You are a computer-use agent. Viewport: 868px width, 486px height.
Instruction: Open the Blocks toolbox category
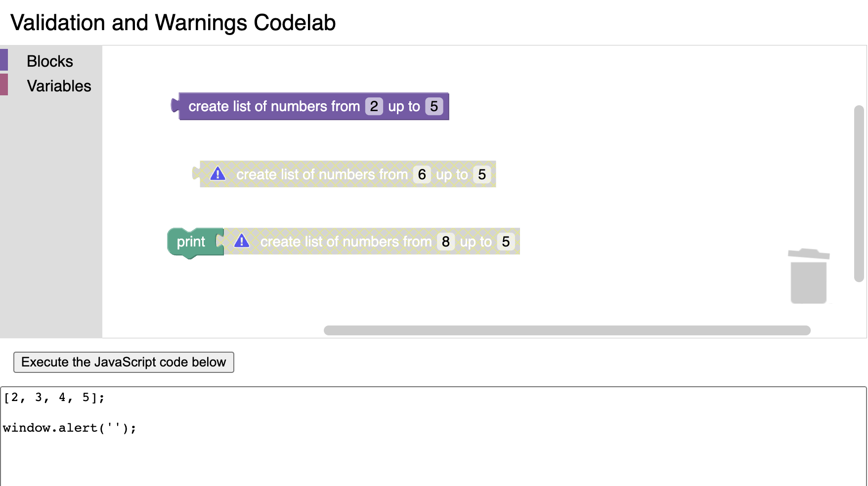50,61
